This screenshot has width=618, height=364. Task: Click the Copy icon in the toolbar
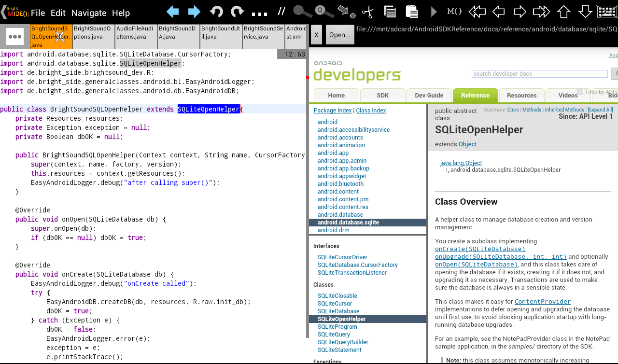coord(390,11)
